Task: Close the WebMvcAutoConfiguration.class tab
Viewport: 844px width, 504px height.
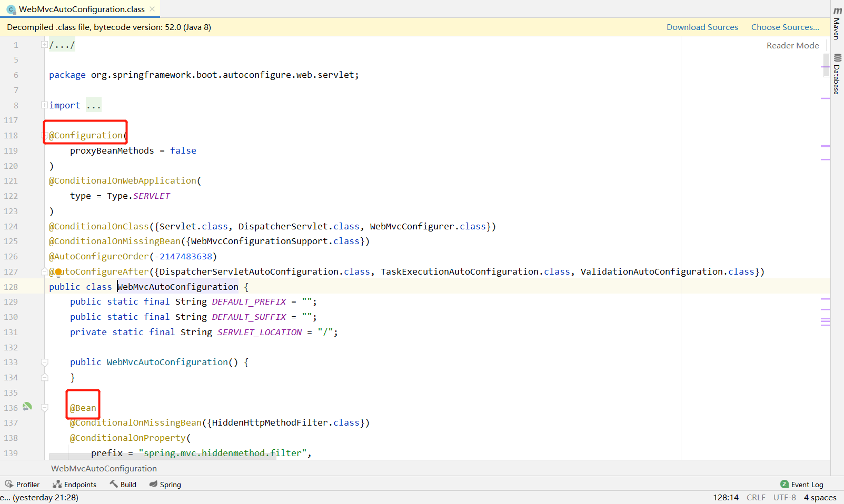Action: [152, 9]
